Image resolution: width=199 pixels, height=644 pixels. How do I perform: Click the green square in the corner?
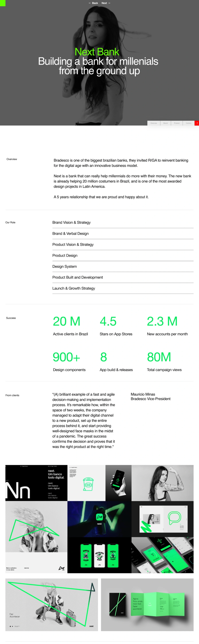(2, 3)
